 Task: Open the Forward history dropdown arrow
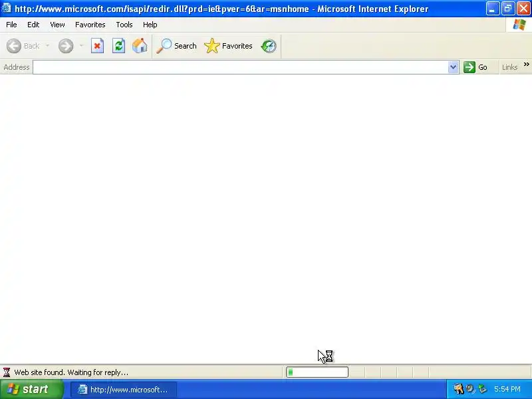point(81,46)
